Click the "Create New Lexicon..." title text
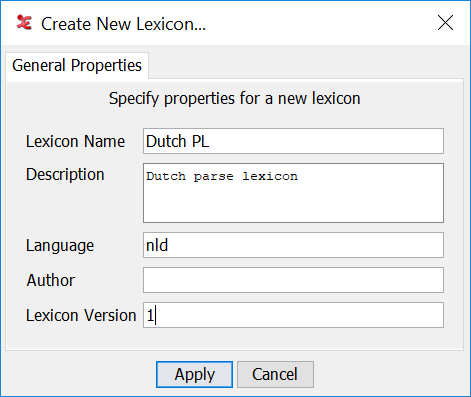Viewport: 471px width, 397px height. [123, 24]
